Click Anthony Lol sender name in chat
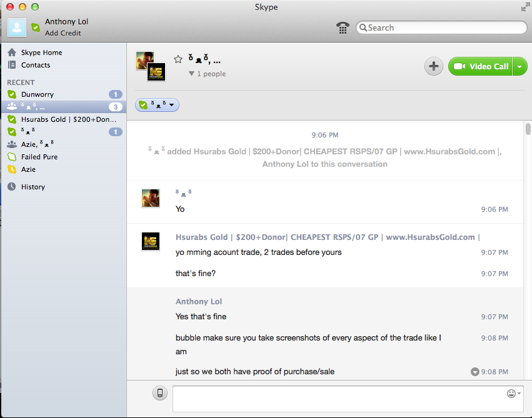 tap(198, 301)
